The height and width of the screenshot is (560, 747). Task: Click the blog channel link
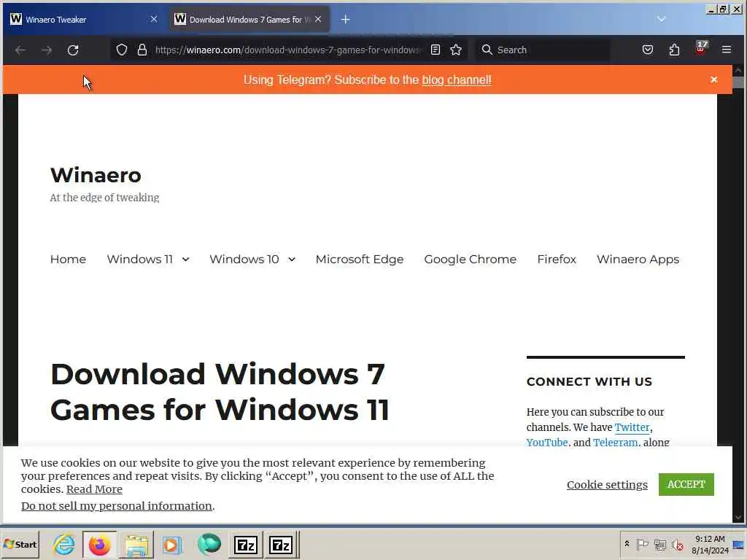point(457,80)
